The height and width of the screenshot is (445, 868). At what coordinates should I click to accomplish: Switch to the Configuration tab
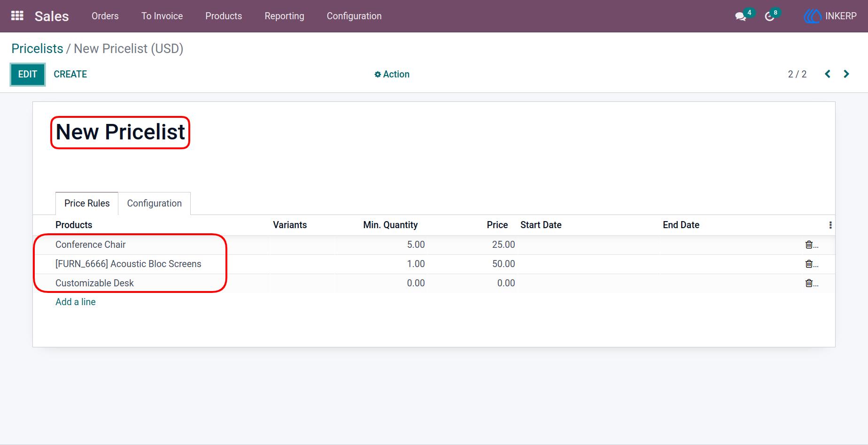(155, 203)
